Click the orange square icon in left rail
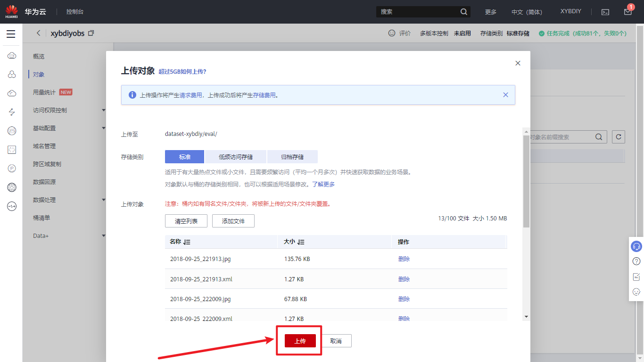 (x=12, y=150)
